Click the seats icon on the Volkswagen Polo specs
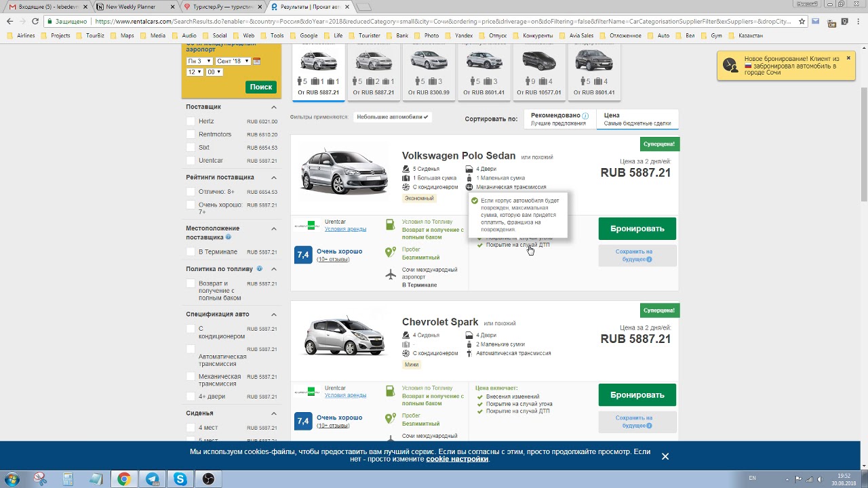The height and width of the screenshot is (488, 868). coord(406,169)
